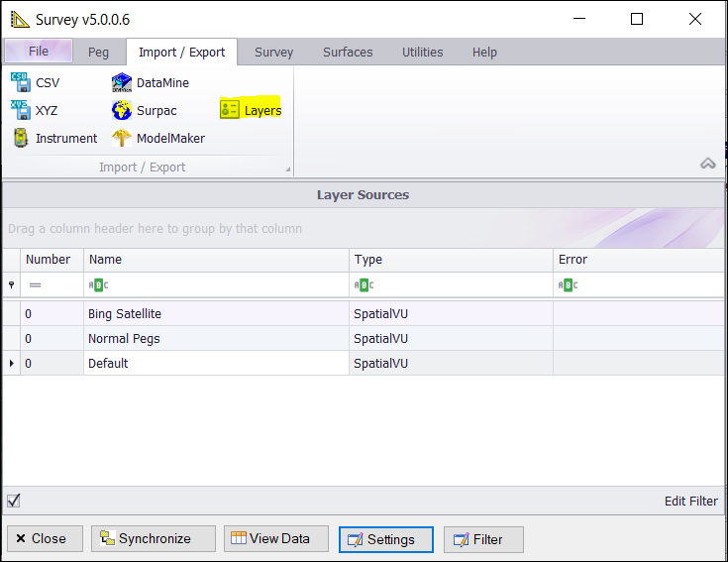Open the Number column filter operator
The height and width of the screenshot is (562, 728).
(x=35, y=285)
